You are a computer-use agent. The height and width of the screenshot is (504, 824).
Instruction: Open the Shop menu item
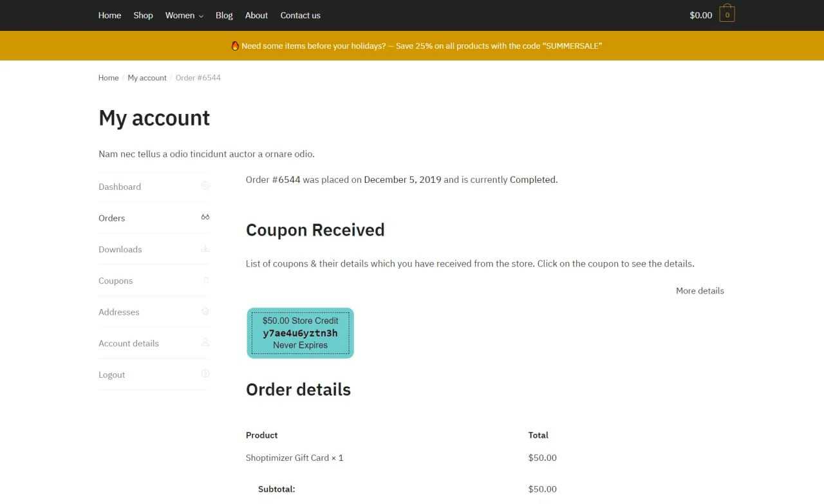pos(143,15)
